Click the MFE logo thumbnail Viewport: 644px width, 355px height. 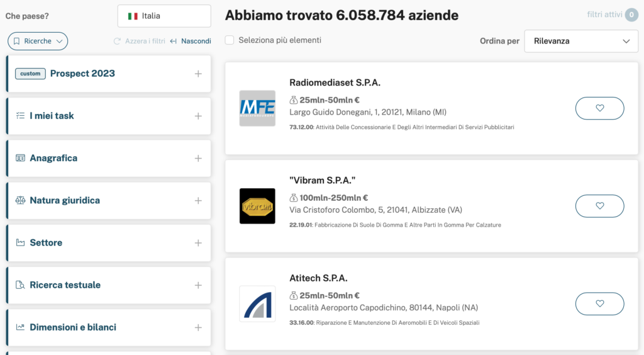[x=257, y=108]
